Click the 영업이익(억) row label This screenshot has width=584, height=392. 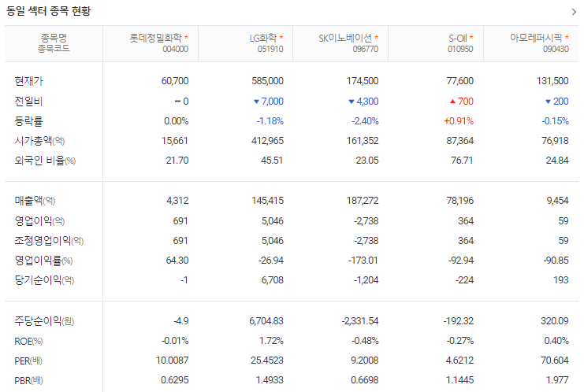(x=39, y=221)
